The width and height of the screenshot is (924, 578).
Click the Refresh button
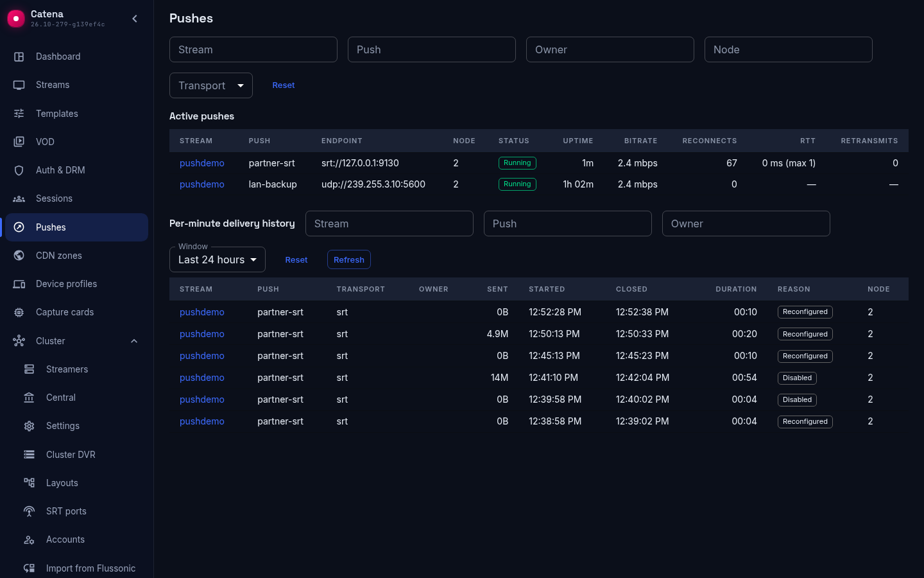pos(349,259)
